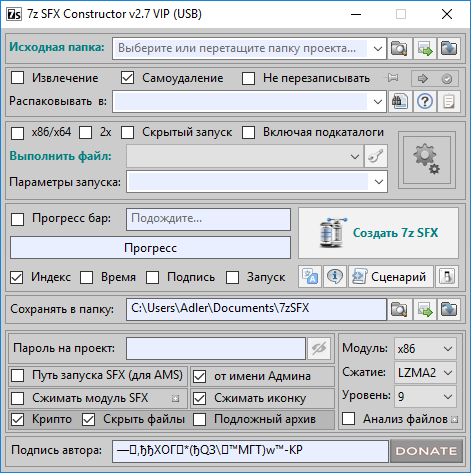Click the save folder green arrow icon
This screenshot has height=473, width=471.
click(425, 309)
